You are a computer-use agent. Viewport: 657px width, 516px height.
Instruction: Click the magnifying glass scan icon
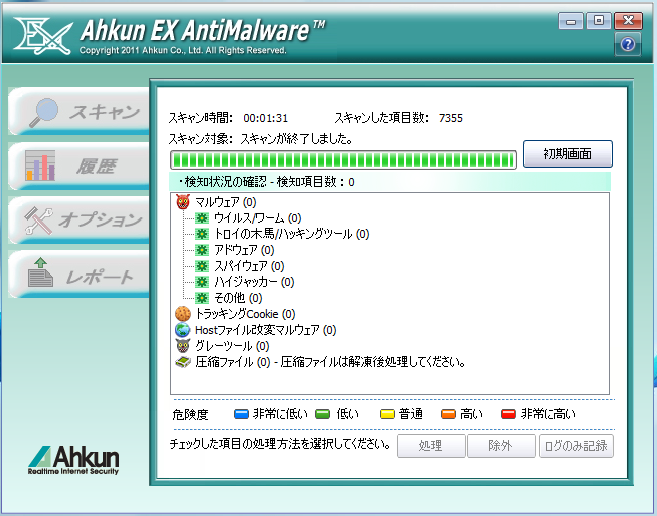(x=44, y=112)
